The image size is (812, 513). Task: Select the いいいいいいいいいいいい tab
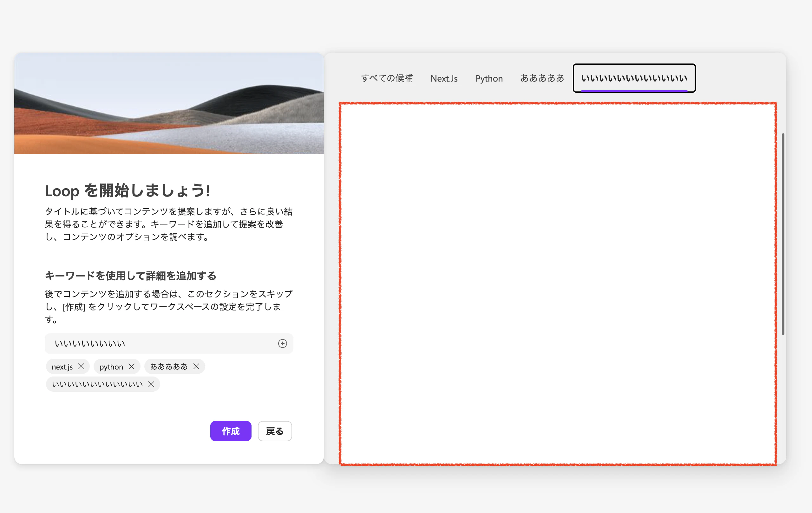(634, 78)
